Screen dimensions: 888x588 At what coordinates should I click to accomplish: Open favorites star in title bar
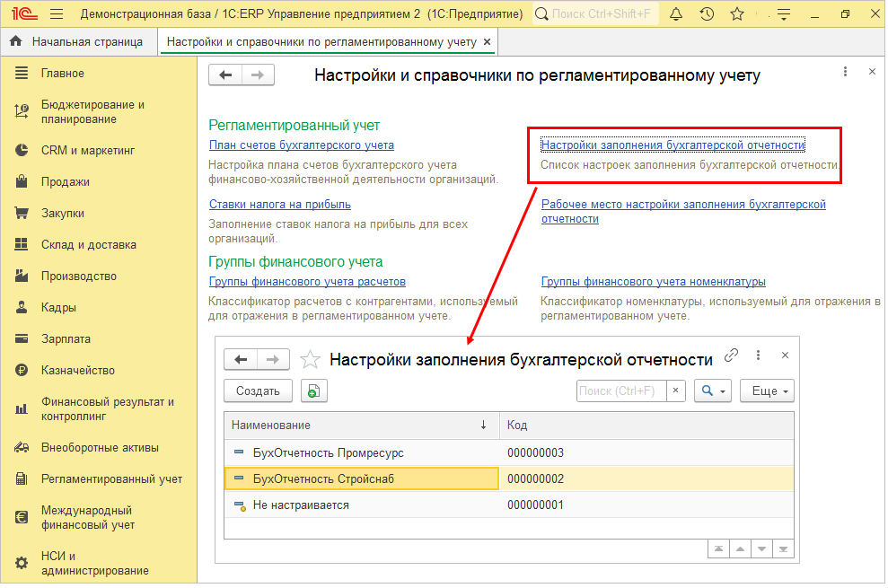click(737, 14)
